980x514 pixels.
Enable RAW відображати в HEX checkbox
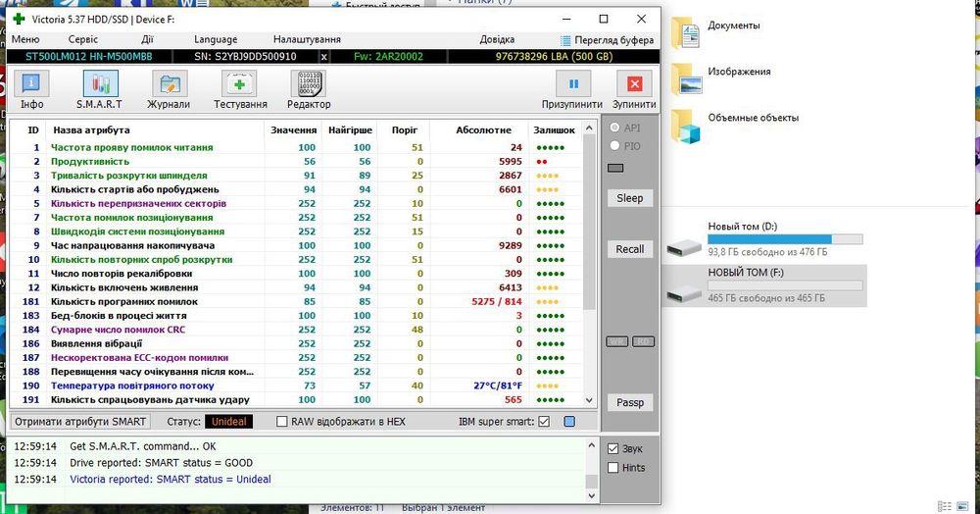(x=282, y=422)
